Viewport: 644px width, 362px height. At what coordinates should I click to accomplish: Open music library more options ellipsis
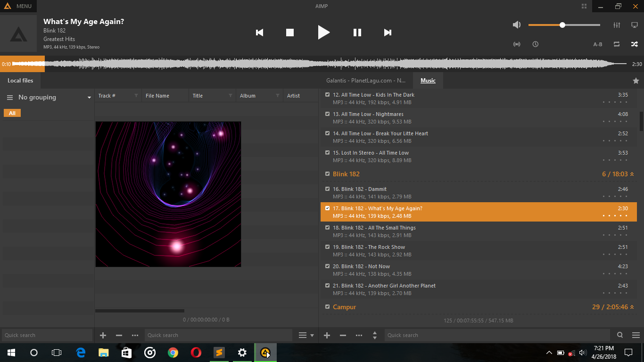point(135,335)
